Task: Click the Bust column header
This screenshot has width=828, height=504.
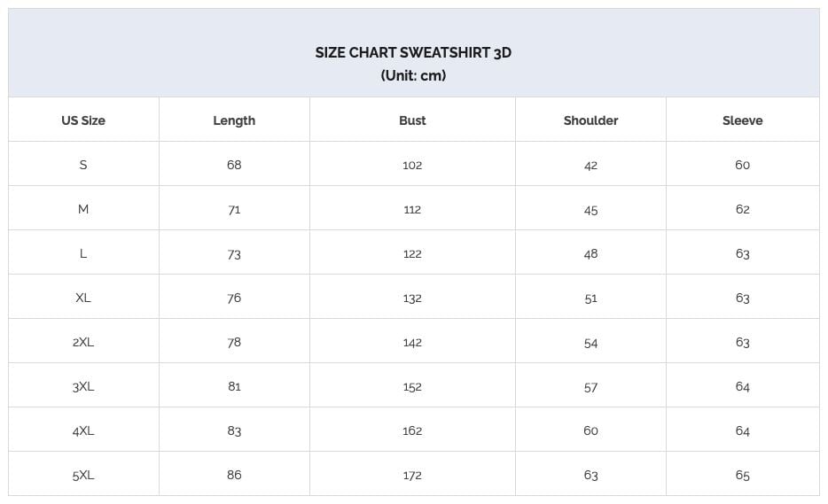Action: pos(412,120)
